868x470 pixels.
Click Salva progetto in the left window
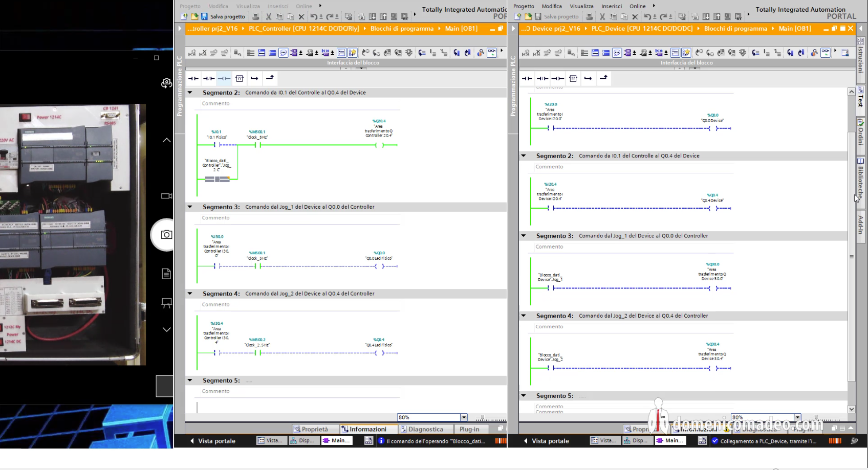coord(223,17)
